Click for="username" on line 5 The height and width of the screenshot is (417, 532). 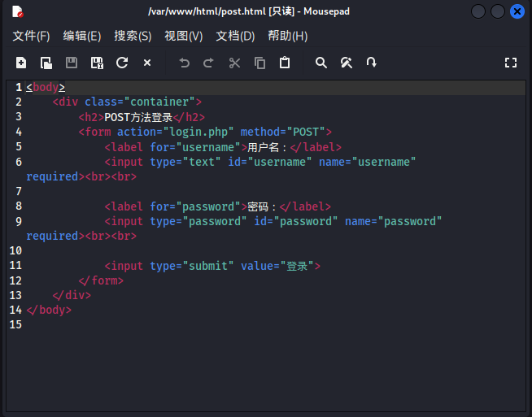click(195, 147)
